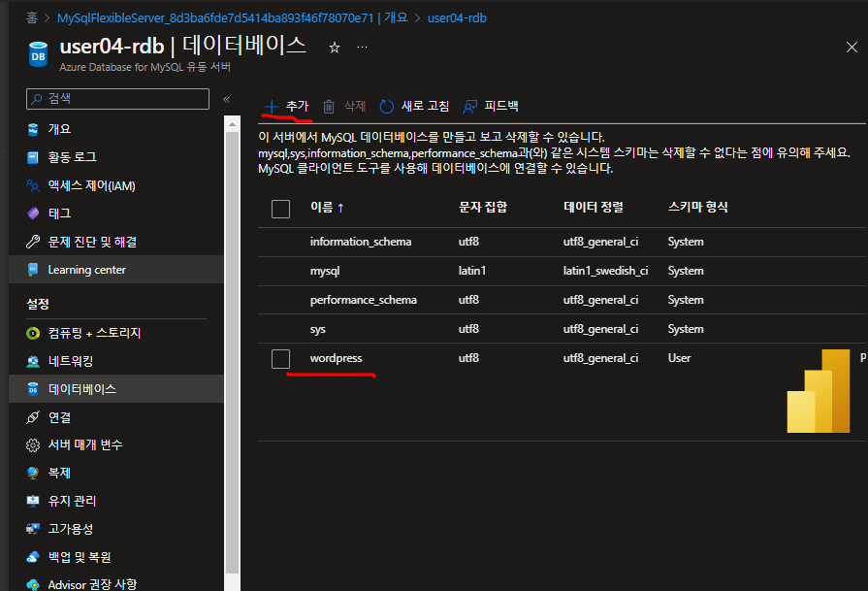Viewport: 868px width, 591px height.
Task: Toggle the select-all checkbox in table header
Action: [x=280, y=209]
